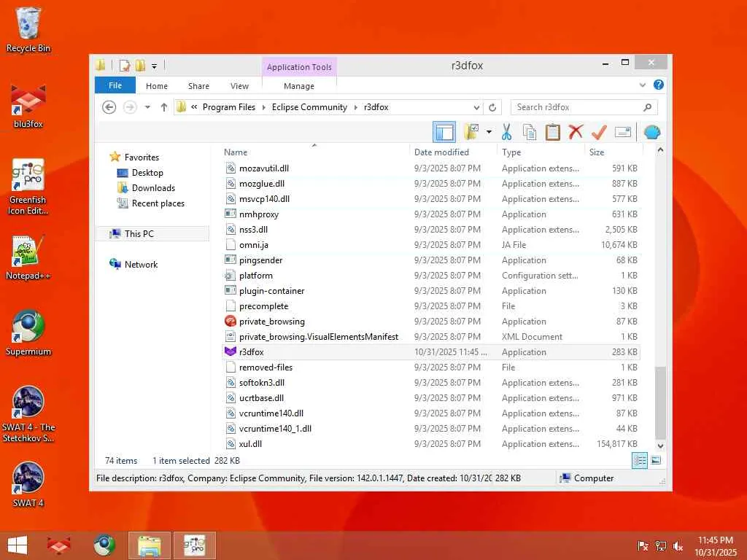Expand the Eclipse Community breadcrumb arrow
Screen dimensions: 747x560
pyautogui.click(x=355, y=108)
